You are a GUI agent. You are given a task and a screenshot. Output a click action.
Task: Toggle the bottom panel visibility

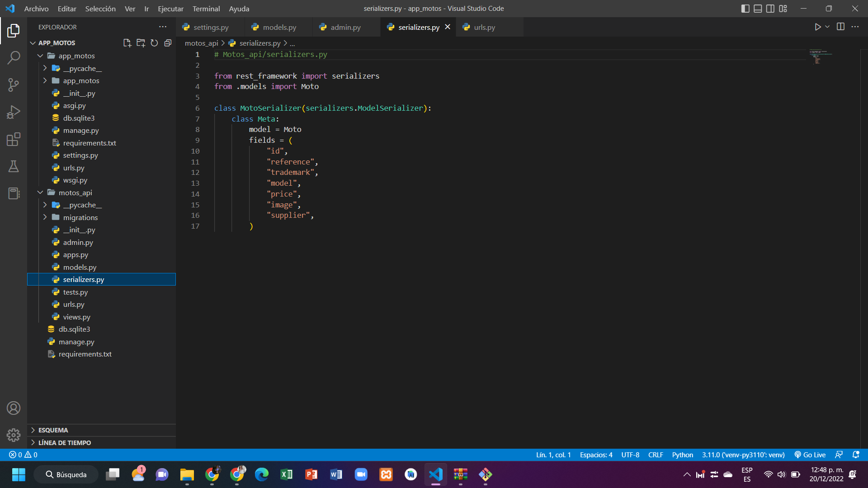758,9
